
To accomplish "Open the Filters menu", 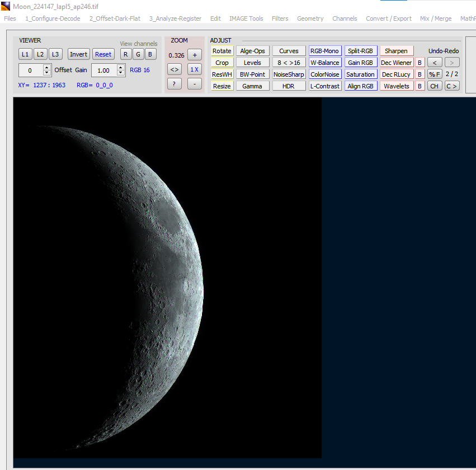I will [x=280, y=18].
